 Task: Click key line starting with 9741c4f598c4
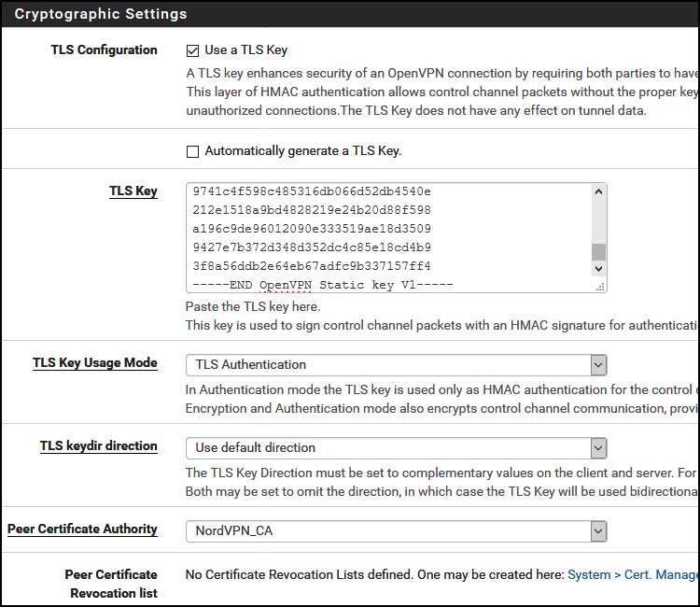click(312, 191)
